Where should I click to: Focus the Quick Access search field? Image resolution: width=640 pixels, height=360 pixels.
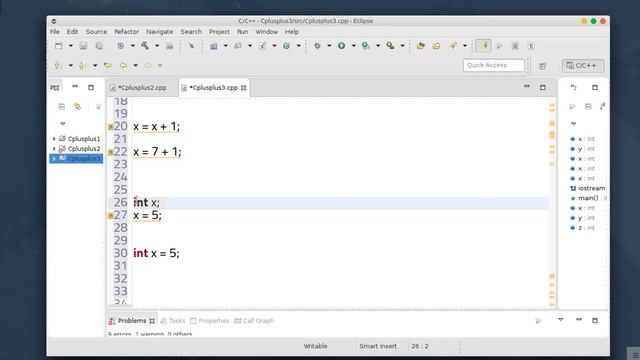493,65
